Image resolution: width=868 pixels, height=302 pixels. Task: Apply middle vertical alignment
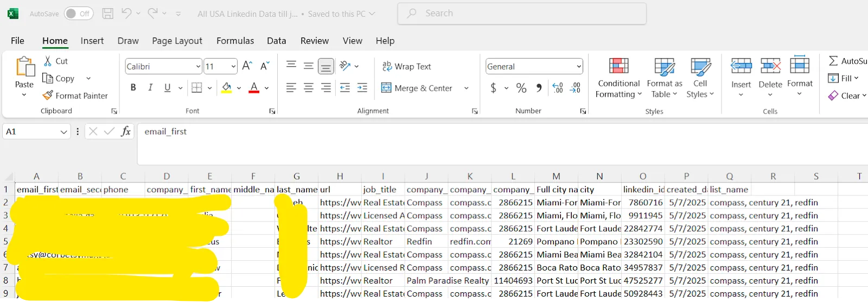309,66
